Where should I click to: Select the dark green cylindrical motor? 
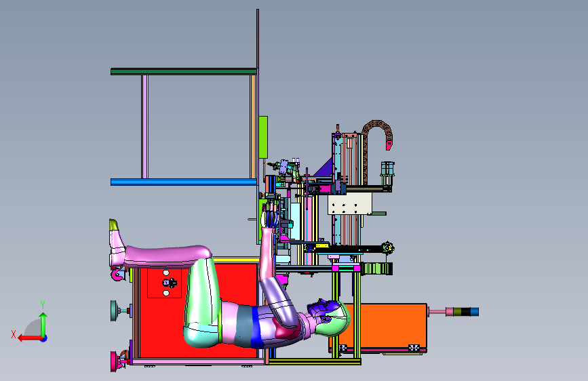(x=377, y=268)
